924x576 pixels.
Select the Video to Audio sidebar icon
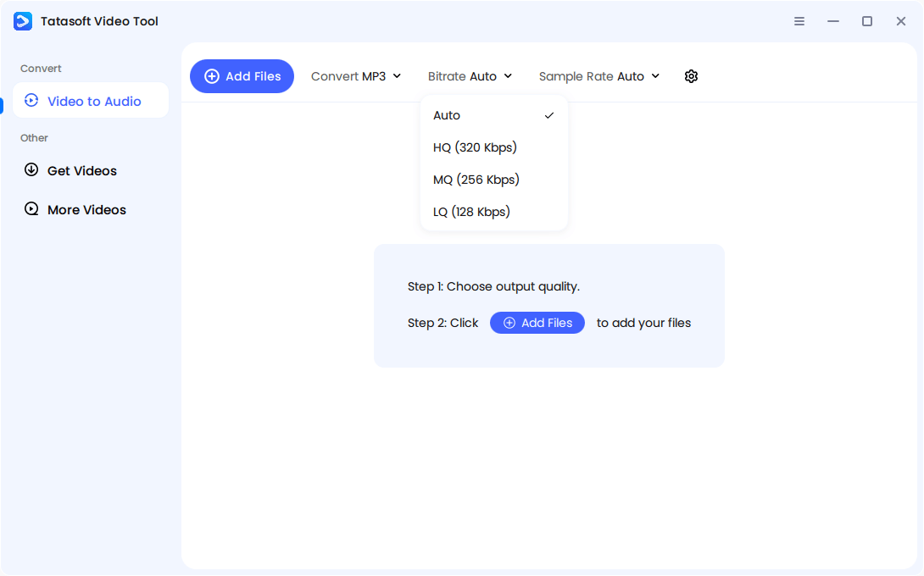tap(31, 100)
